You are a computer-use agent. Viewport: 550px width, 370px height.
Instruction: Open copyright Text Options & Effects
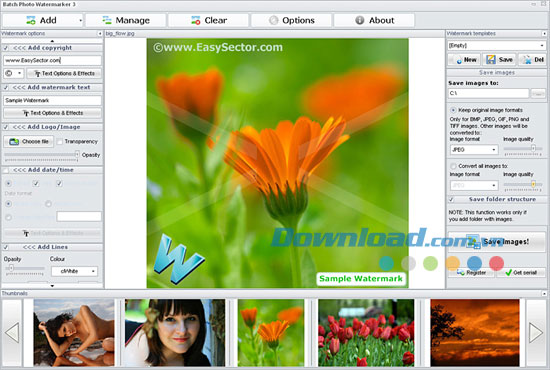64,73
